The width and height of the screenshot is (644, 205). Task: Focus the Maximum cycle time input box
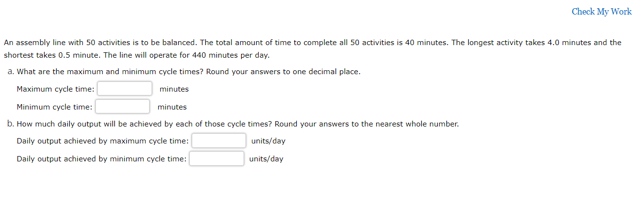(125, 89)
